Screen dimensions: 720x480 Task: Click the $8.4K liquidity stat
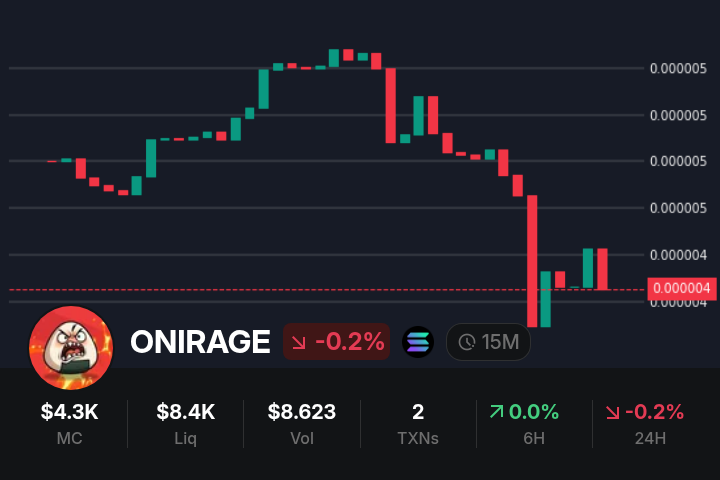pyautogui.click(x=185, y=411)
